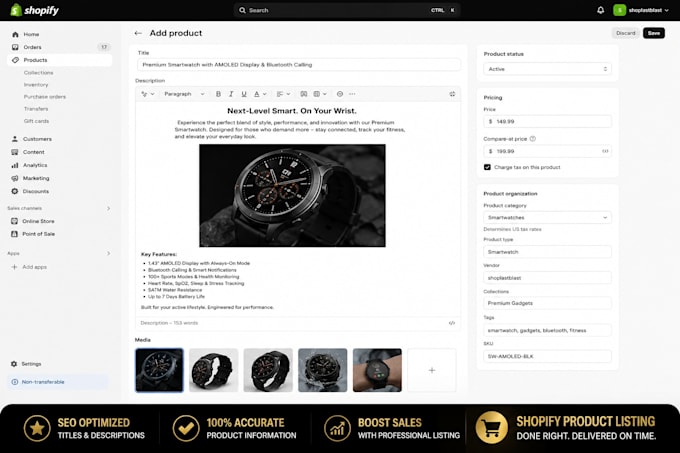The image size is (680, 453).
Task: Click the compare-at price help icon
Action: click(533, 139)
